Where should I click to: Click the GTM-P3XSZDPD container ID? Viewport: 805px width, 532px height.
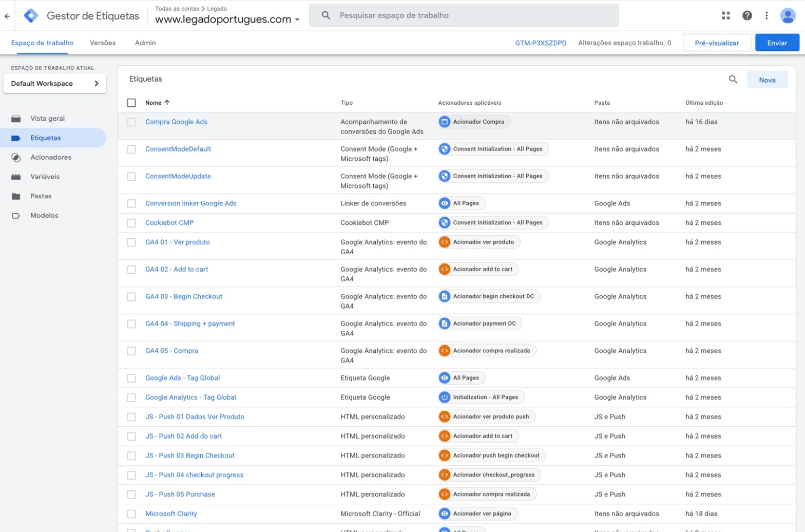(541, 43)
